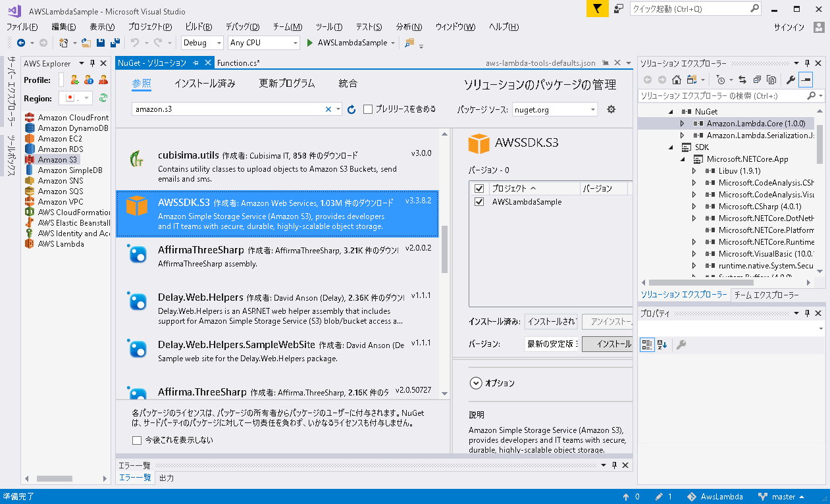Click the インストール button for AWSSDK.S3
The image size is (830, 504).
(609, 344)
